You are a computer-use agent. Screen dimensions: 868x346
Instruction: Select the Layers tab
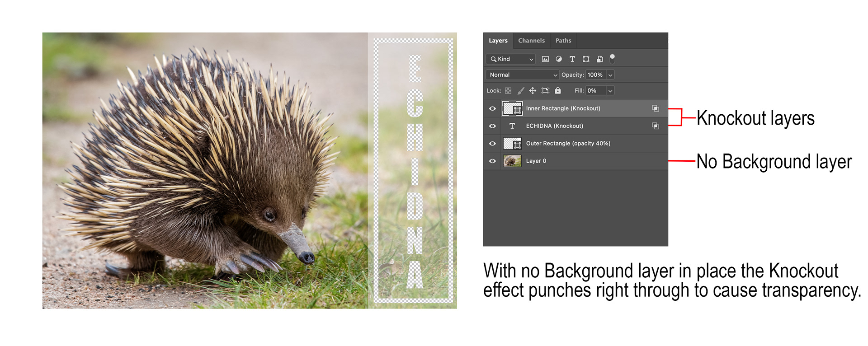[x=498, y=41]
